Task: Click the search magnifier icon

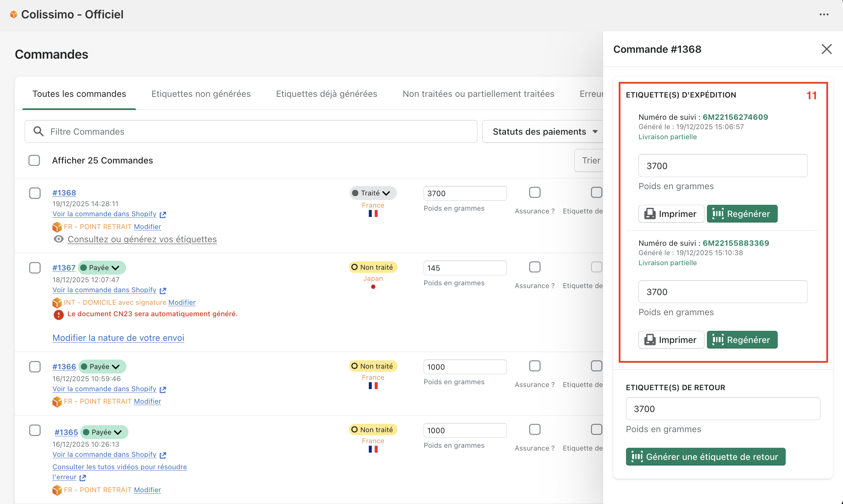Action: (x=38, y=132)
